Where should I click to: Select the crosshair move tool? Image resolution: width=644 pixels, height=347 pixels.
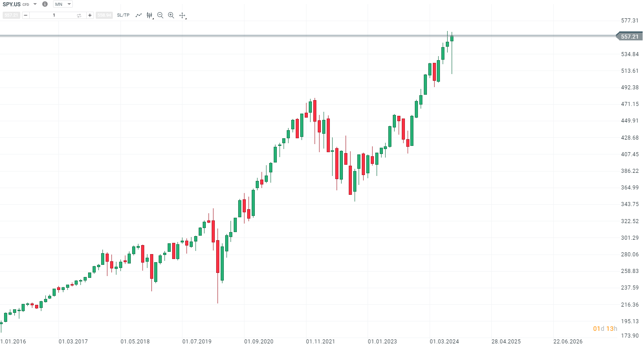point(182,15)
